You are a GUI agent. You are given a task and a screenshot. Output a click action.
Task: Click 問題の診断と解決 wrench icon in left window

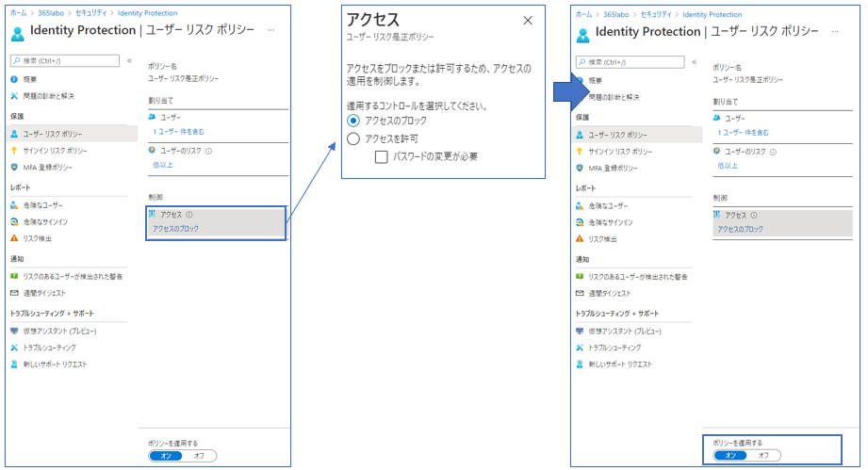(x=14, y=96)
